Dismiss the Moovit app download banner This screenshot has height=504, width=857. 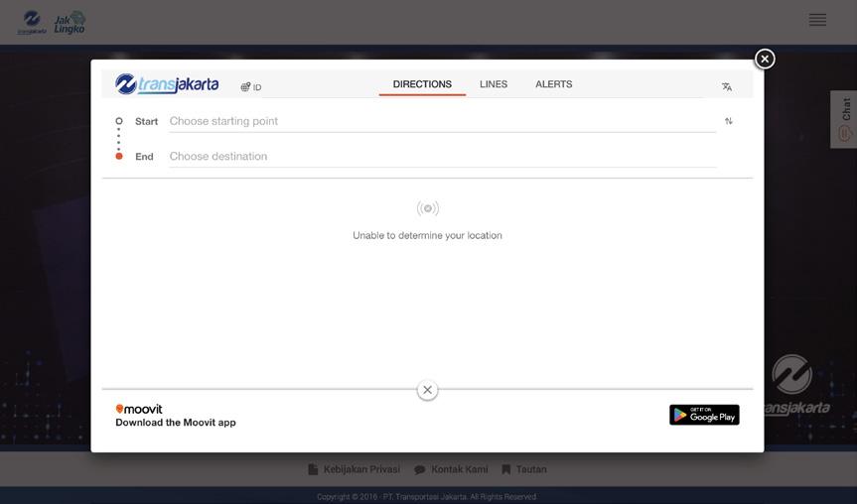427,390
